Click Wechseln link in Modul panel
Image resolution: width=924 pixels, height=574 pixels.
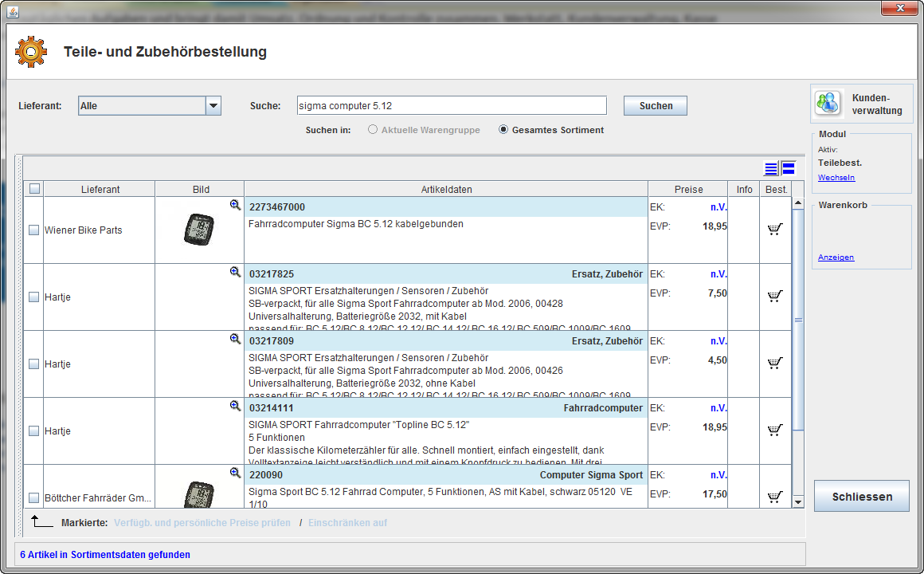[836, 178]
